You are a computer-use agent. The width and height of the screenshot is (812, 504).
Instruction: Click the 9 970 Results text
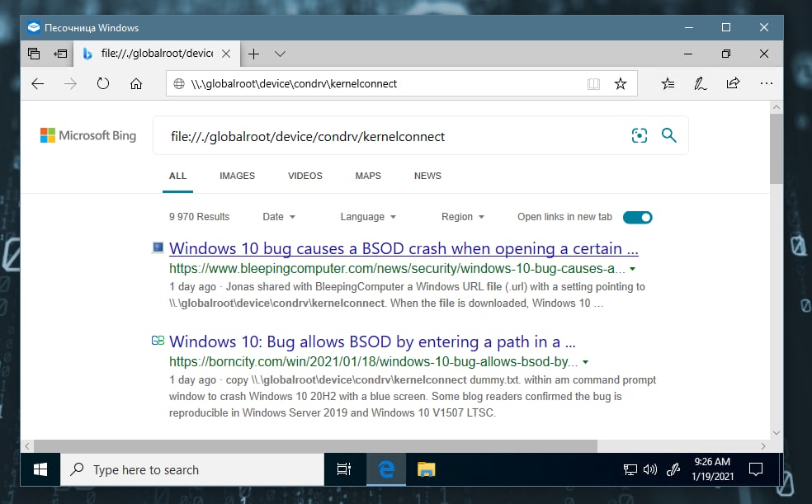(x=200, y=217)
